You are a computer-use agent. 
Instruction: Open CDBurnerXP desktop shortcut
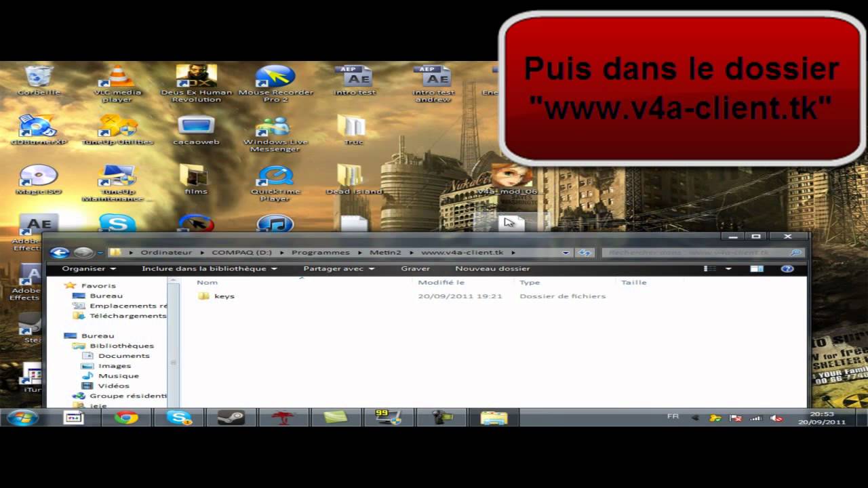pyautogui.click(x=39, y=130)
